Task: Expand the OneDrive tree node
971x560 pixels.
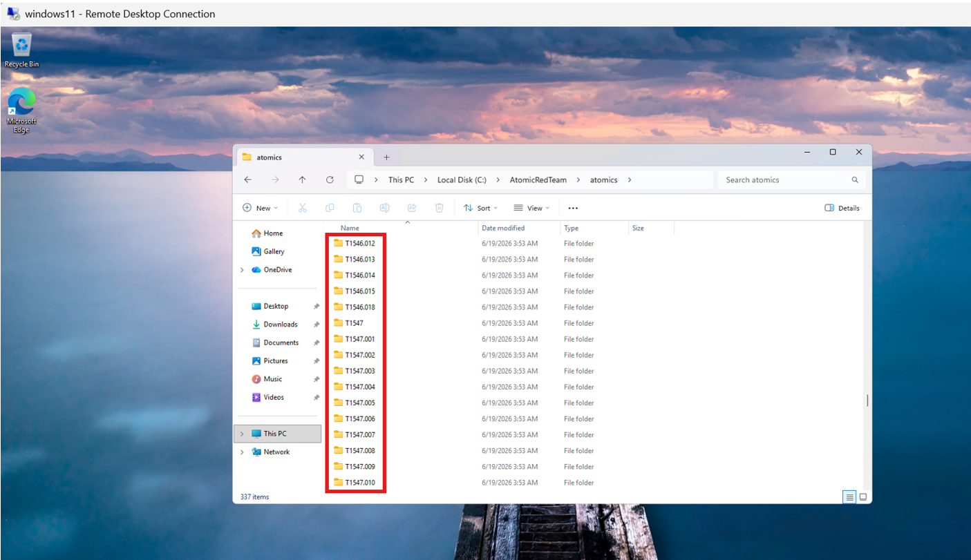Action: tap(242, 270)
